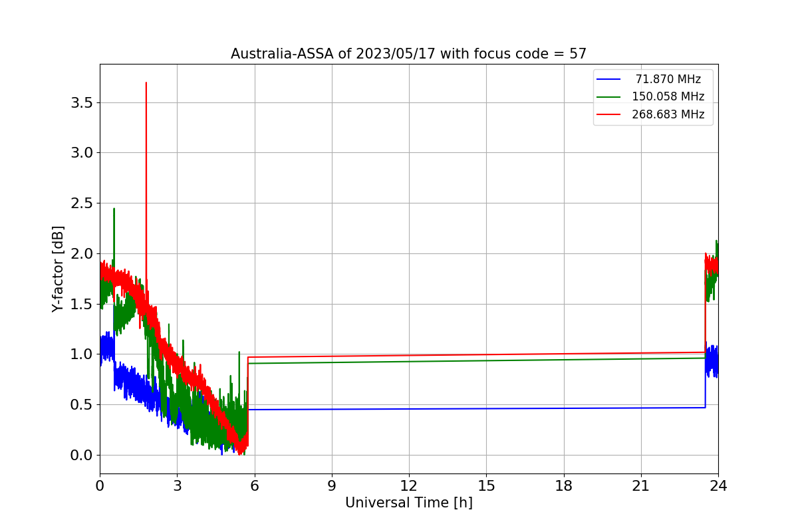
Task: Click the x-axis tick label 21
Action: tap(641, 486)
